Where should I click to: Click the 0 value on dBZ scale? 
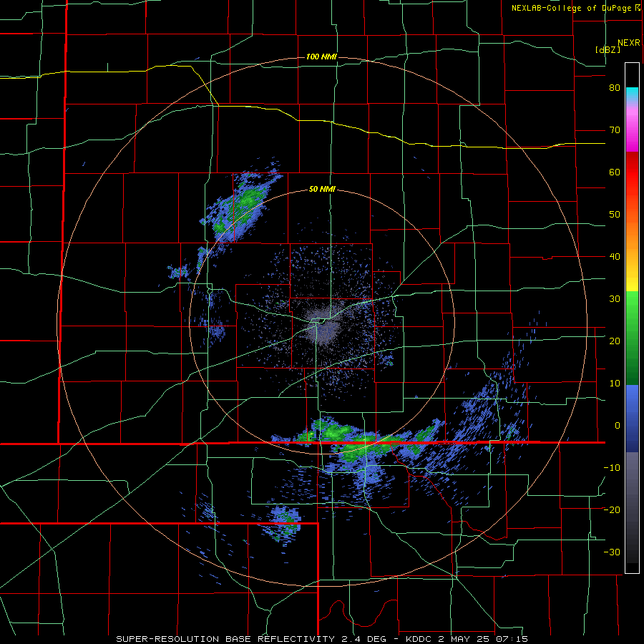point(618,426)
